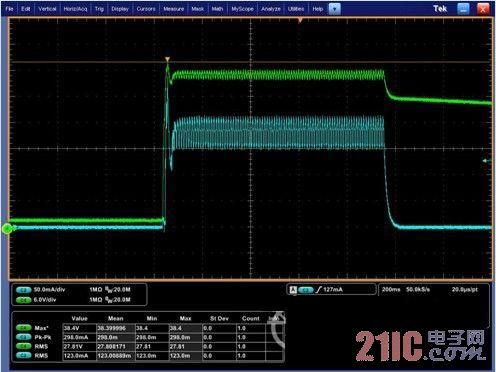Open the Horiz/Acq menu

pos(75,9)
